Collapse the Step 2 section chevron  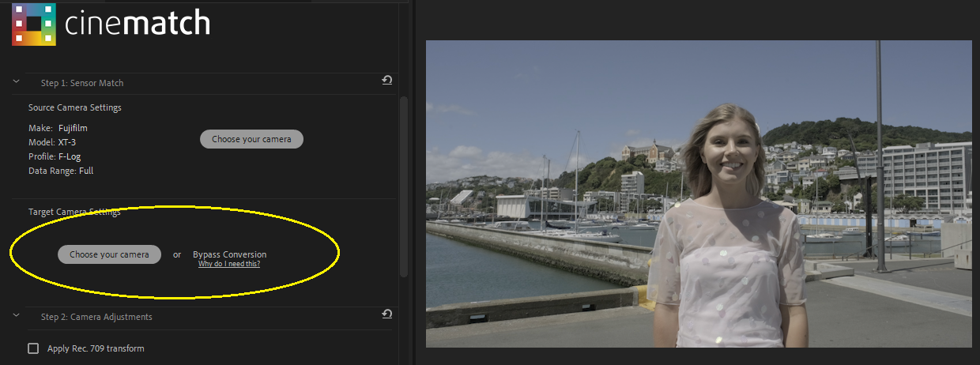click(16, 315)
